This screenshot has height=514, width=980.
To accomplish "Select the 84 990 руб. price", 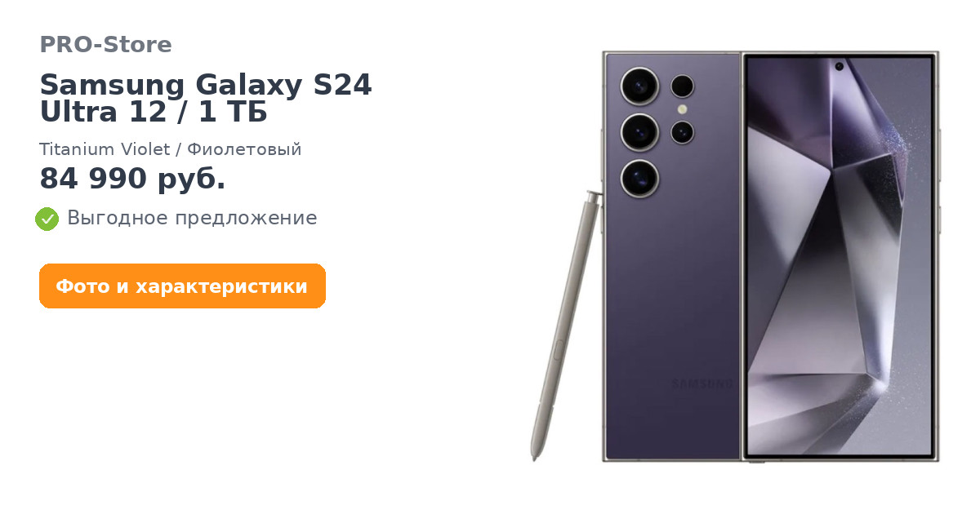I will click(x=132, y=179).
